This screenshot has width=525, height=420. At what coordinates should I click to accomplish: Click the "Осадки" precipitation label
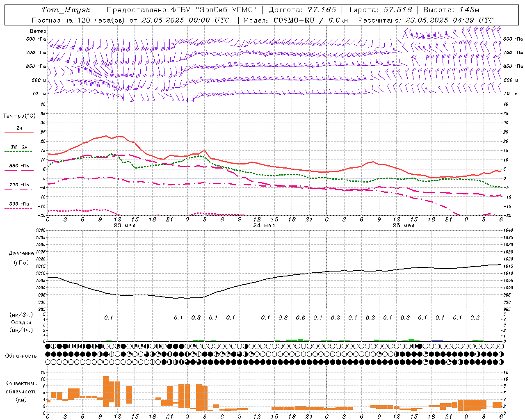(x=21, y=322)
